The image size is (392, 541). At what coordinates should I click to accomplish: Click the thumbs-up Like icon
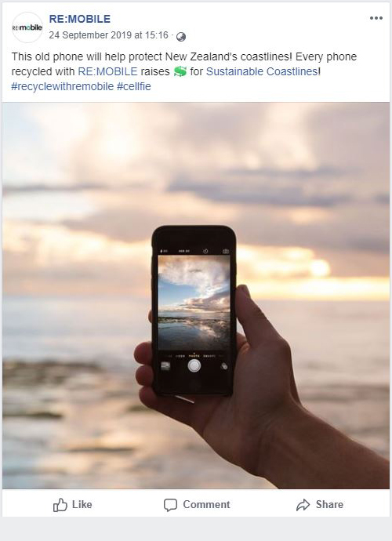click(x=60, y=505)
